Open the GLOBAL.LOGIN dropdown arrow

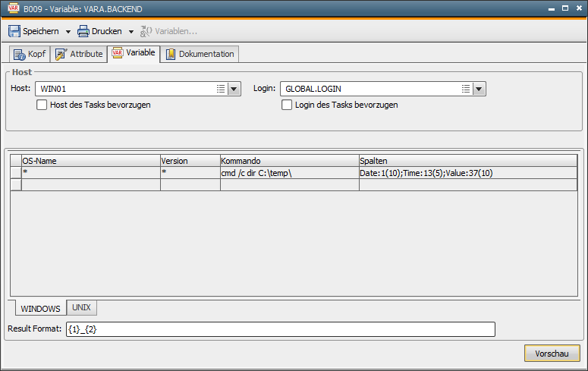pos(479,89)
